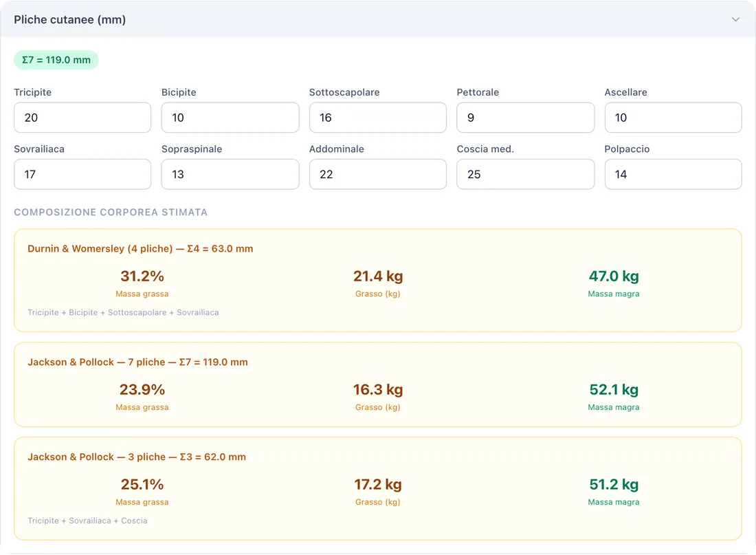Viewport: 756px width, 555px height.
Task: Select the 23.9% Massa grassa value
Action: (142, 389)
